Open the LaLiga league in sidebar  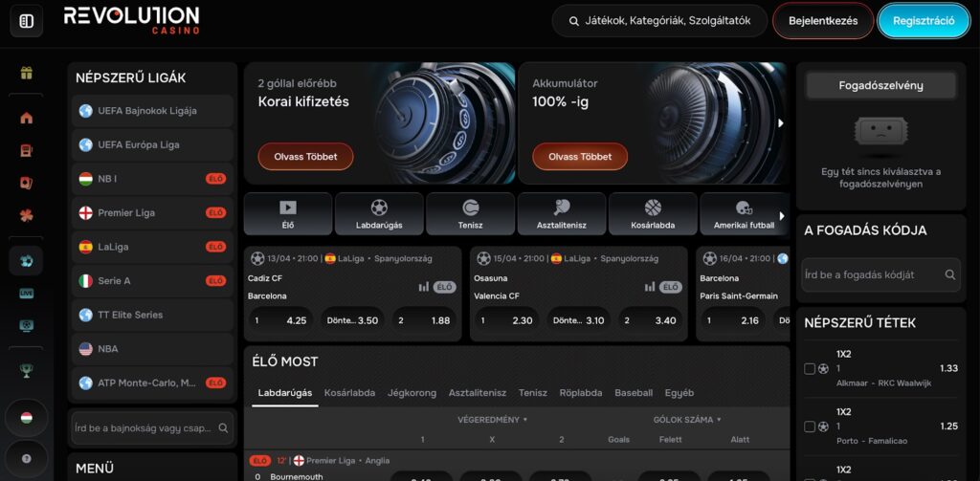pyautogui.click(x=152, y=247)
